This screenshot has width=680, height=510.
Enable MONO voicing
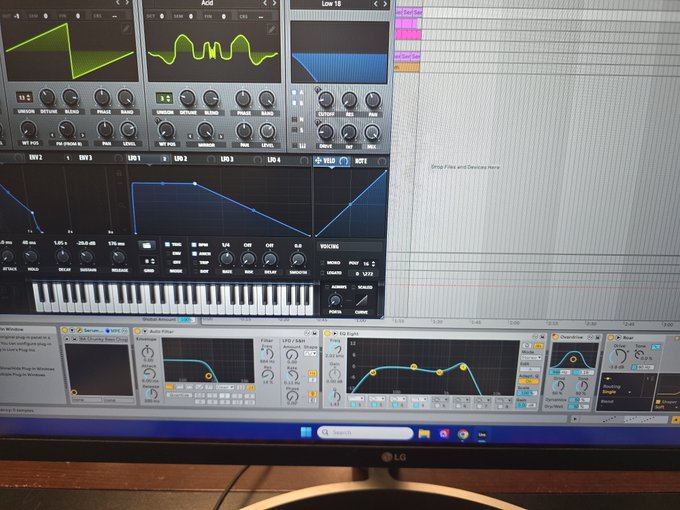[323, 263]
